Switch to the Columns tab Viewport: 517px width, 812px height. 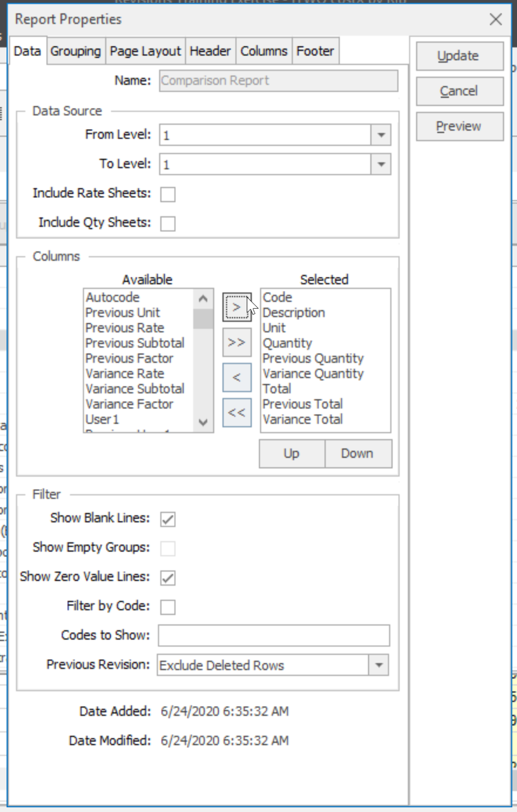tap(264, 51)
